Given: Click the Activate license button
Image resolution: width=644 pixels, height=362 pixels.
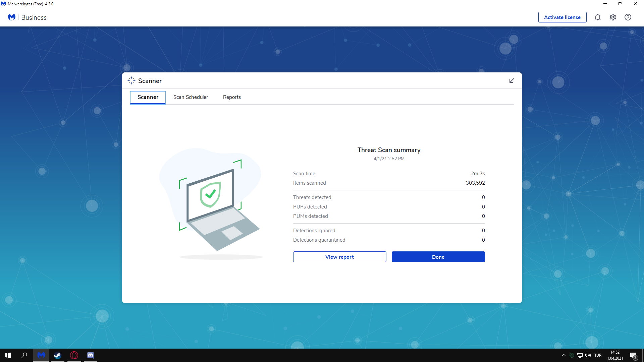Looking at the screenshot, I should coord(562,17).
